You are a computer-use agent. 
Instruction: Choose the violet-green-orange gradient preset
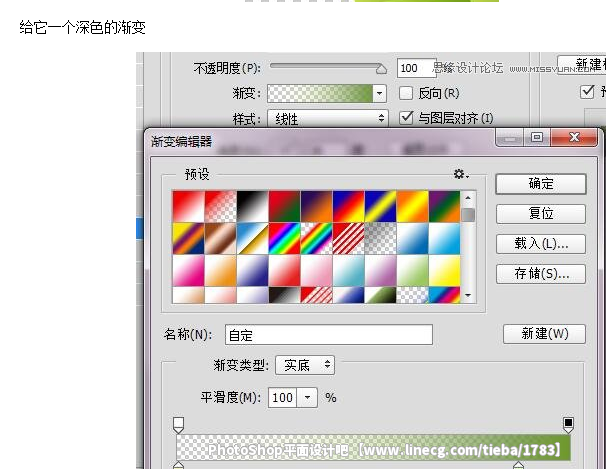tap(445, 207)
